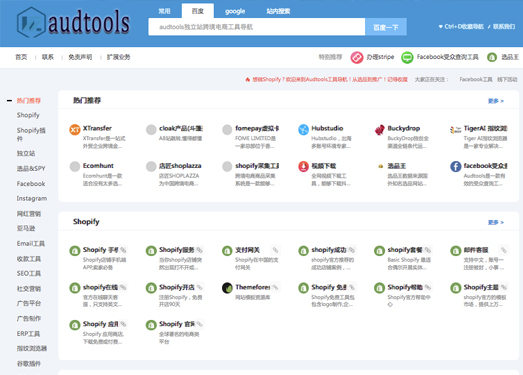This screenshot has width=523, height=375.
Task: Focus the audtools search input field
Action: 256,27
